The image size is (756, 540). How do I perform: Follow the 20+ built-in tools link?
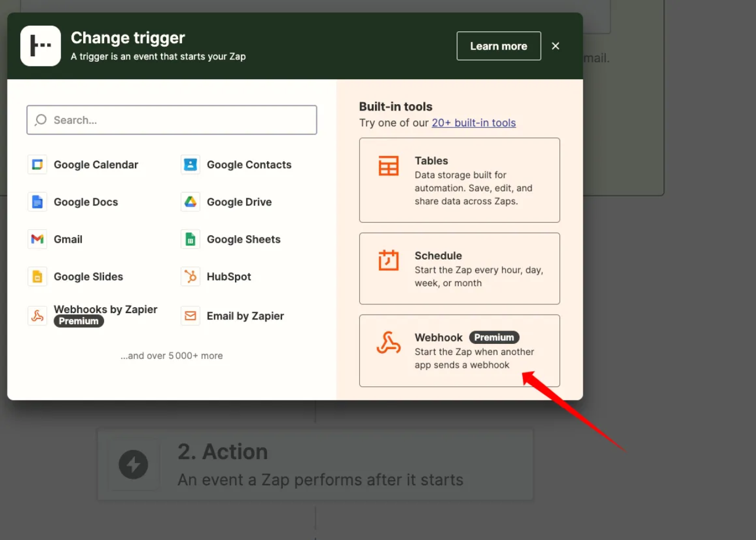coord(473,123)
